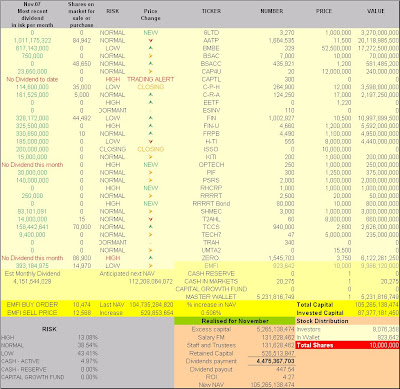Click the red down arrow in T2AHL row
This screenshot has height=389, width=400.
(x=151, y=219)
